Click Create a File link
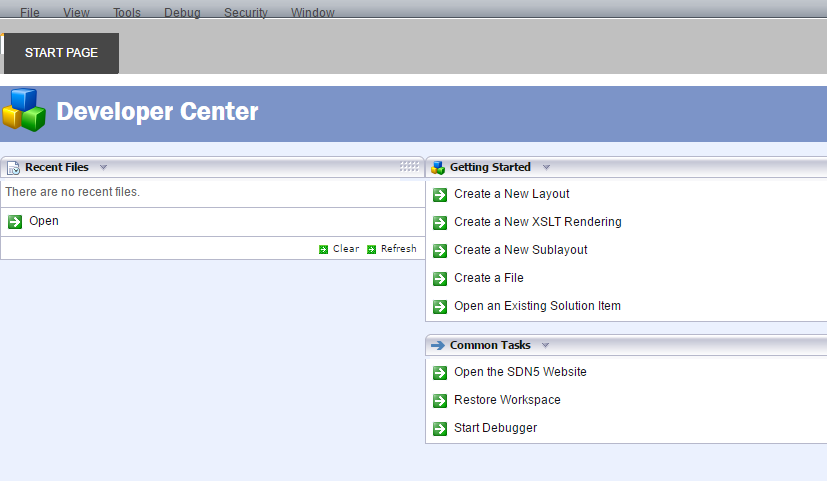Image resolution: width=827 pixels, height=481 pixels. point(489,278)
